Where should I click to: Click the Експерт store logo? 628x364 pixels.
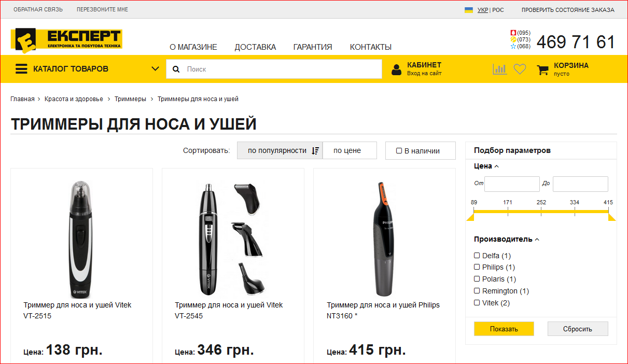[66, 40]
